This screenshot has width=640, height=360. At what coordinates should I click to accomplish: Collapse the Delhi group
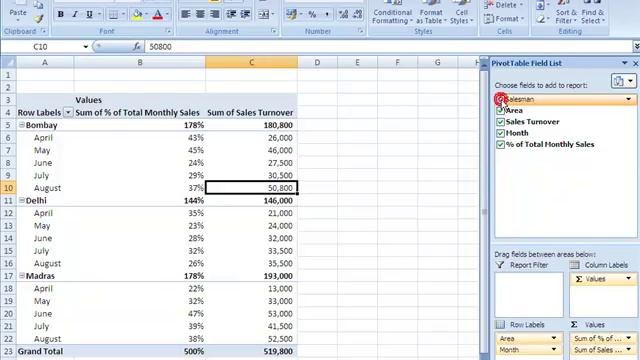pos(22,200)
